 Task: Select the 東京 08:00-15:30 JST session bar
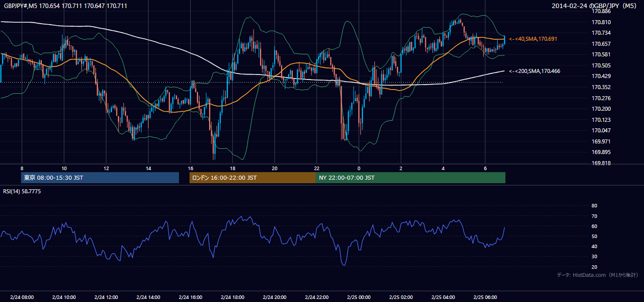(x=100, y=178)
